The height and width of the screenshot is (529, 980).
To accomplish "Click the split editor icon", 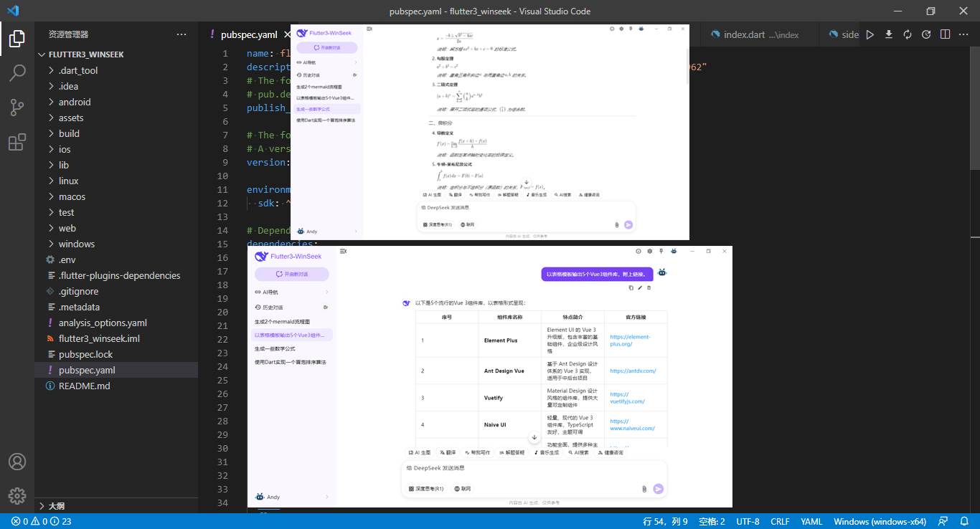I will (945, 34).
